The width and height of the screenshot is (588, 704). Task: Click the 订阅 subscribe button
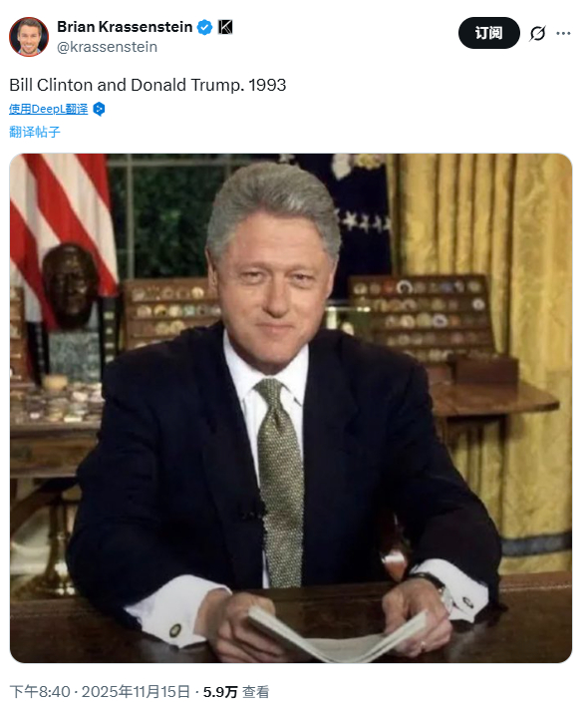[488, 33]
